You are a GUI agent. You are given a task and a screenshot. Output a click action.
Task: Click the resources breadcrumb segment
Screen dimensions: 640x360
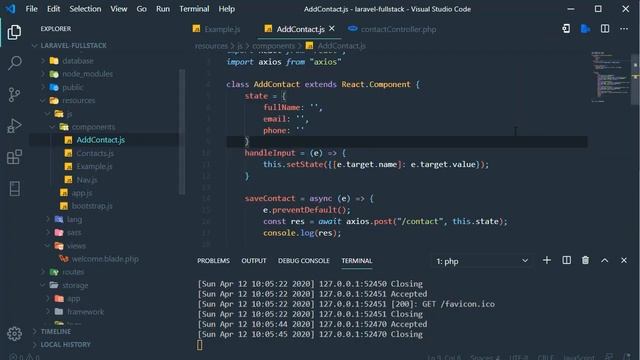point(211,46)
